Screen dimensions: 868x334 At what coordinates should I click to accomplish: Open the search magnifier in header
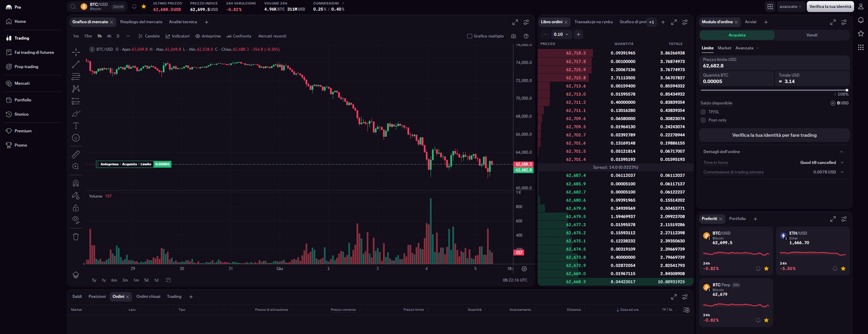73,7
